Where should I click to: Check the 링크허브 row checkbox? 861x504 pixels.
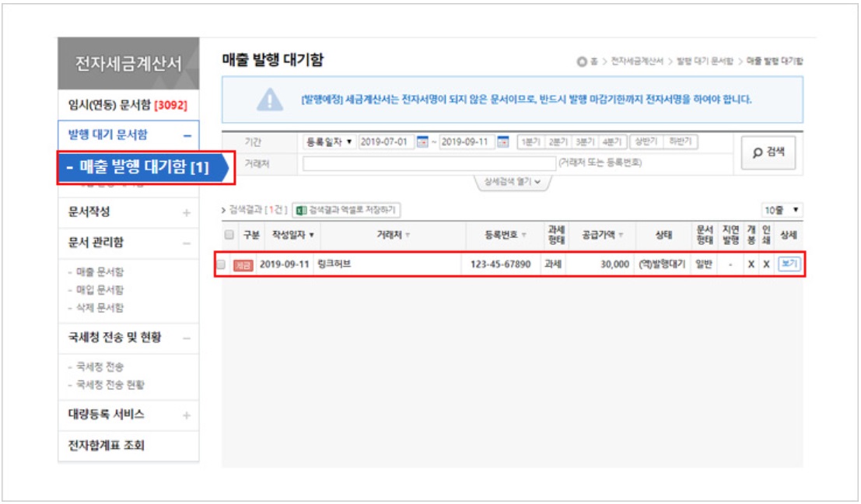220,264
